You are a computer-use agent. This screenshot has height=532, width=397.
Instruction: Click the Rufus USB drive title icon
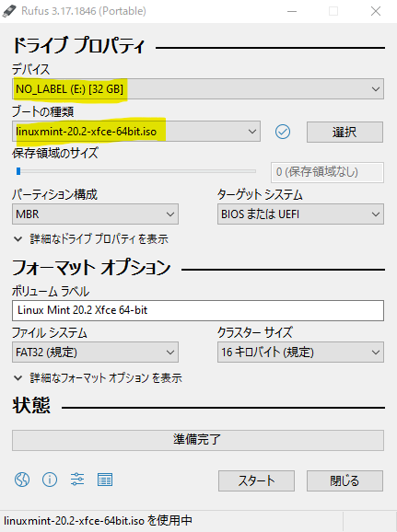click(9, 11)
